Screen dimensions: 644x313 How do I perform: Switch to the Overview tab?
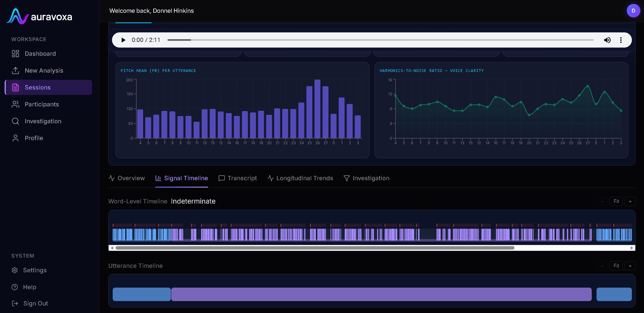click(127, 178)
